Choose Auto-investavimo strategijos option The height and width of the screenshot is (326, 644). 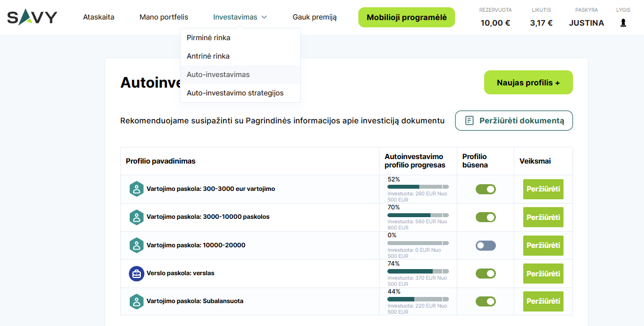pos(235,93)
